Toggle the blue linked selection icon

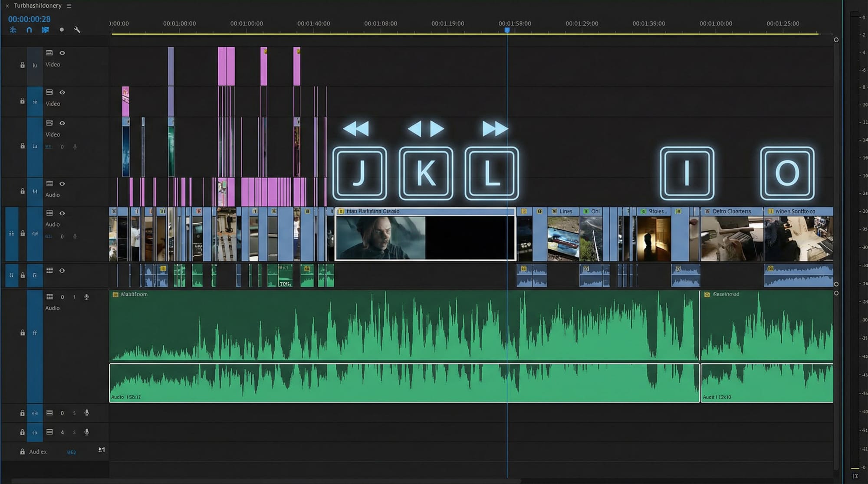pyautogui.click(x=45, y=30)
